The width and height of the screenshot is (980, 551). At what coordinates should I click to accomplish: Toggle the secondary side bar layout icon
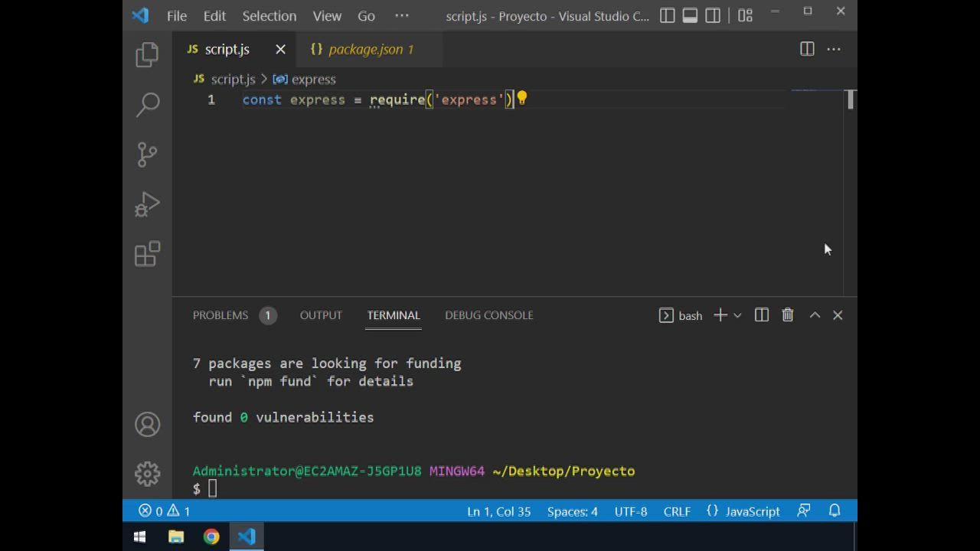(x=713, y=15)
